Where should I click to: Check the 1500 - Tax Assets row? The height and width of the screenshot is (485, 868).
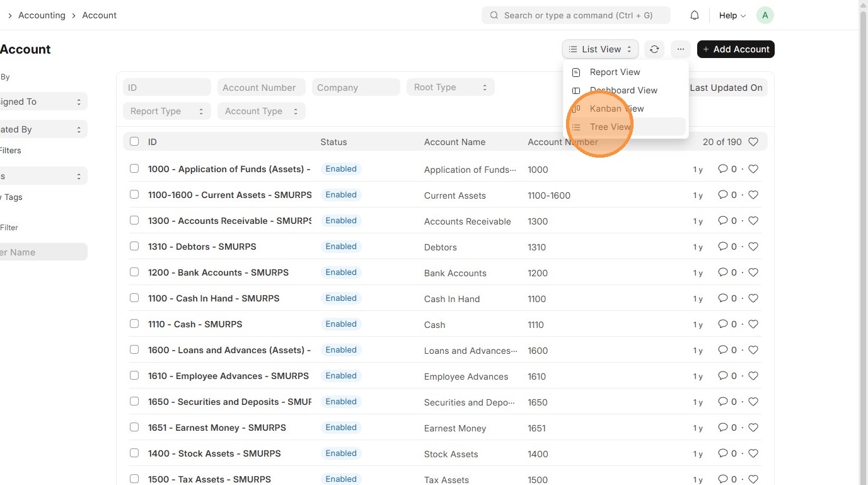134,479
